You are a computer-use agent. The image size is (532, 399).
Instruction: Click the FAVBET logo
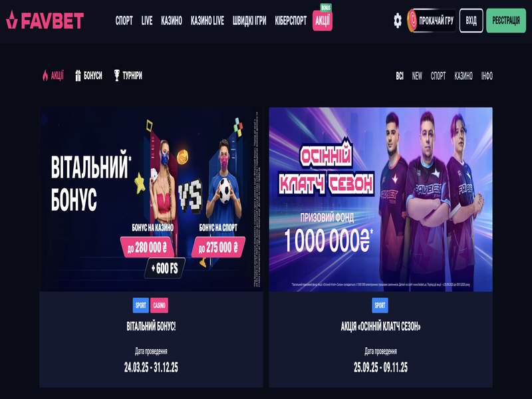(x=45, y=20)
